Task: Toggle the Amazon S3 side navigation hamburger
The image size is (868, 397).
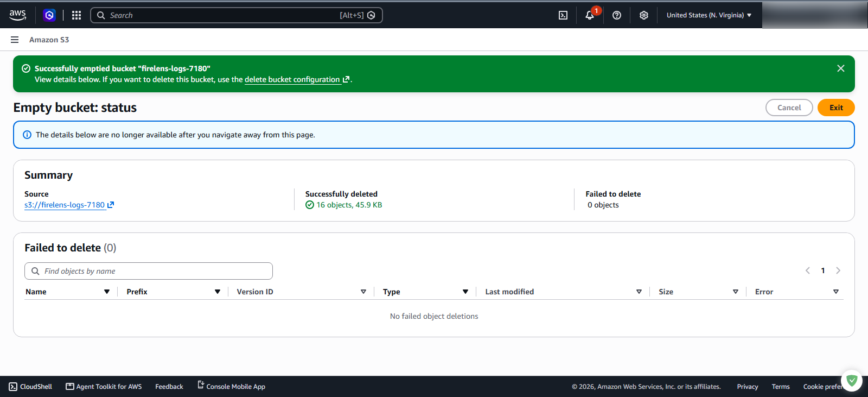Action: pos(15,40)
